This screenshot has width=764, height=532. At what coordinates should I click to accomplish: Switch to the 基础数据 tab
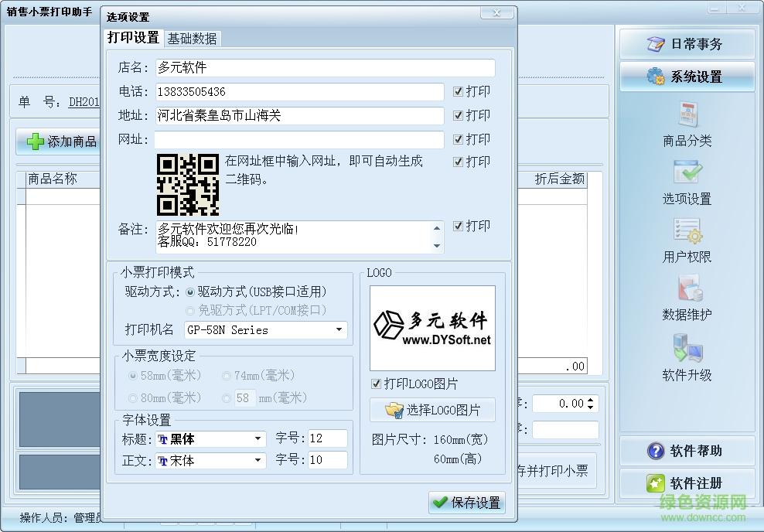click(x=192, y=38)
